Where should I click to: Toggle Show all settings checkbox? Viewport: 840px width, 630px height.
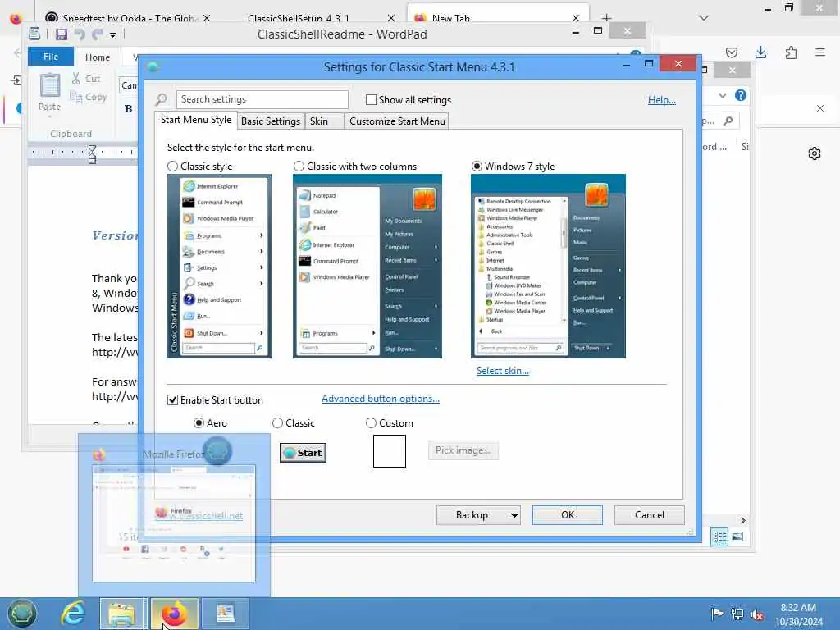click(371, 99)
